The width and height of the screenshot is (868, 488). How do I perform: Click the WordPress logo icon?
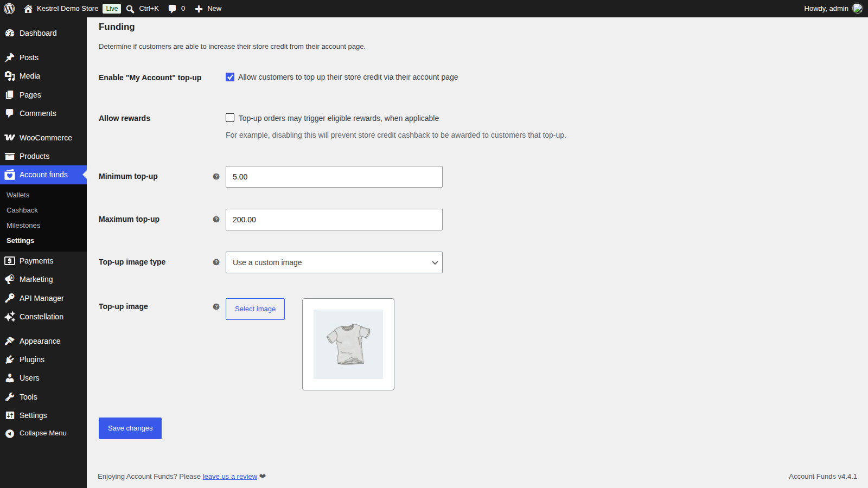pos(9,9)
